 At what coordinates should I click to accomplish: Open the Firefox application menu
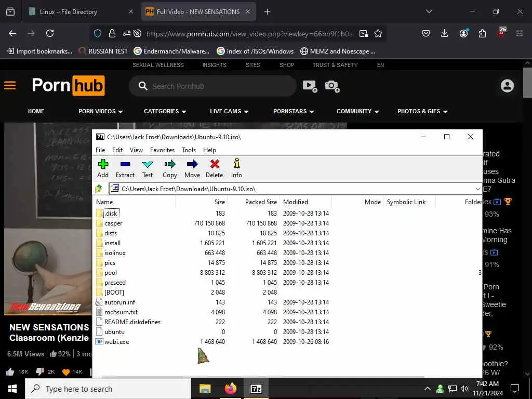coord(519,33)
